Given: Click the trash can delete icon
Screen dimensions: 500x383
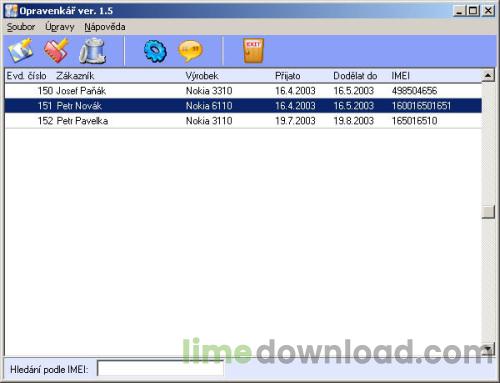Looking at the screenshot, I should 93,51.
